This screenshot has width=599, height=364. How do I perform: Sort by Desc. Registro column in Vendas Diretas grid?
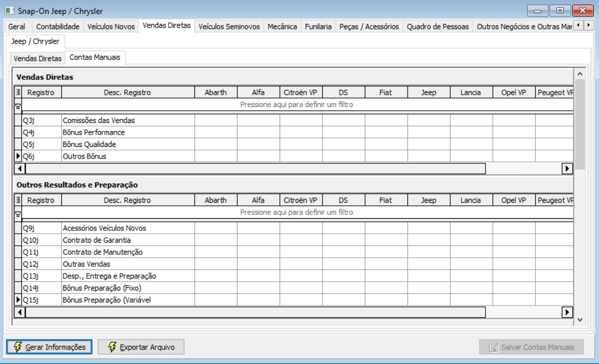pos(128,92)
